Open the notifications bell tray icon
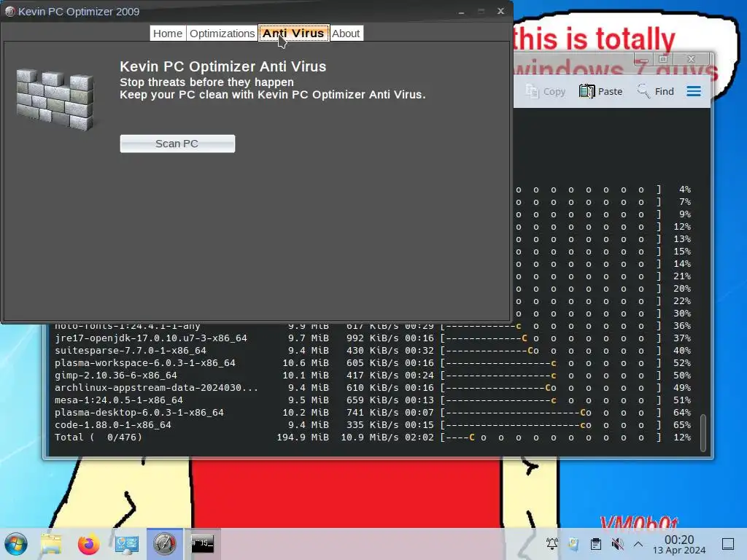Screen dimensions: 747x560 pos(552,544)
